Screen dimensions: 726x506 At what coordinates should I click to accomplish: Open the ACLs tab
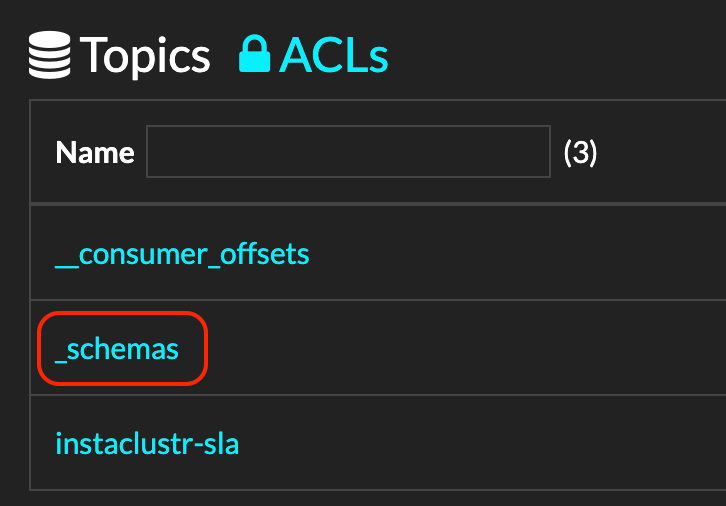point(313,55)
